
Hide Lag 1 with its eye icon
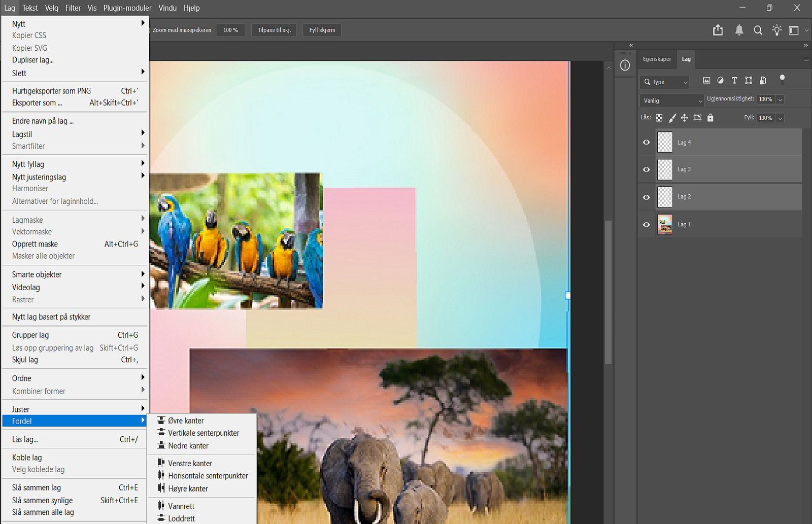647,224
